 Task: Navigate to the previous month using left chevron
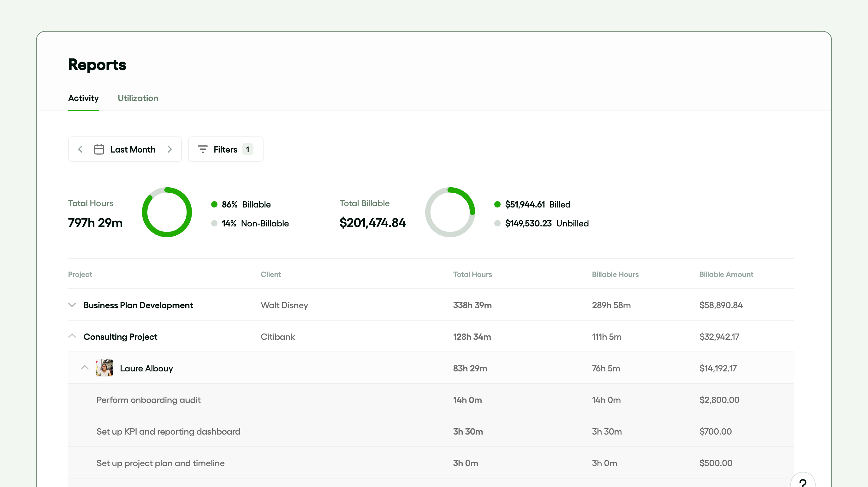click(x=80, y=149)
